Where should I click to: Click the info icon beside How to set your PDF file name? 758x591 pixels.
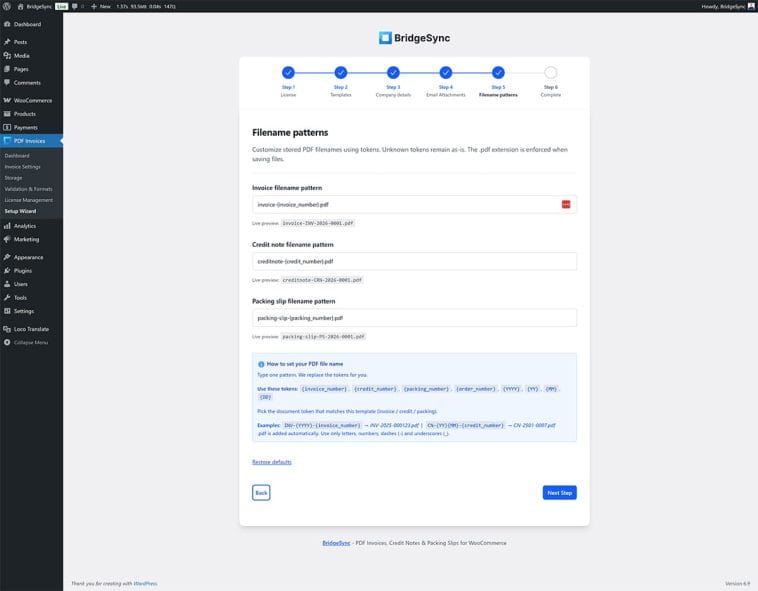261,364
